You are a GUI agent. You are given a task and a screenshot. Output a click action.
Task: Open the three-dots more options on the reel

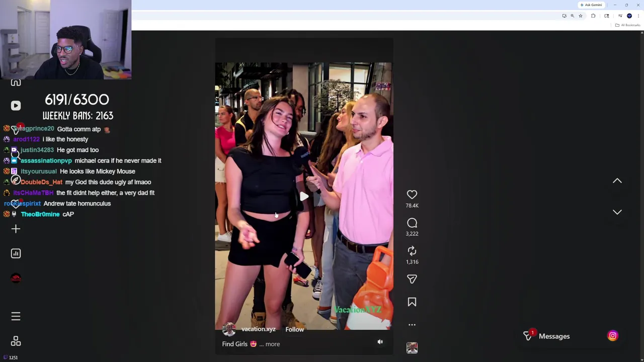[412, 325]
